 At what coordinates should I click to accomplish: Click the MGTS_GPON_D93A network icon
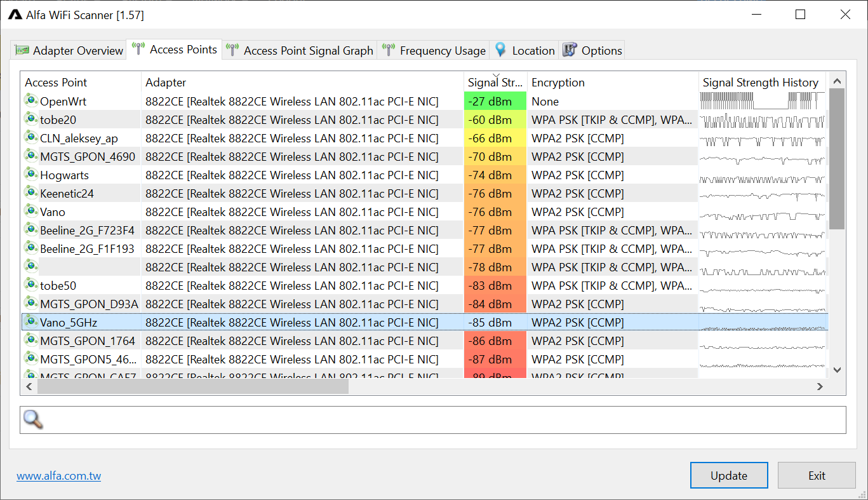tap(31, 303)
